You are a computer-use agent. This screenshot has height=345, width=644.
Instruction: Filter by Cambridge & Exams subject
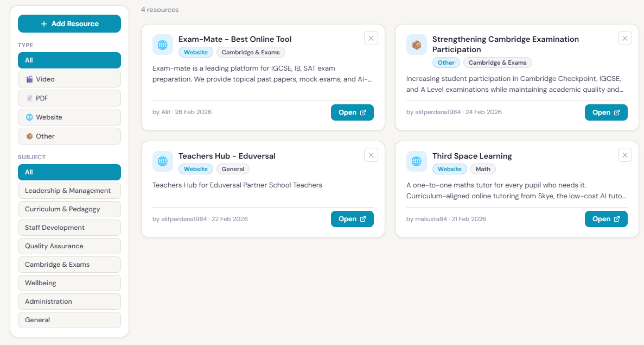pos(69,265)
